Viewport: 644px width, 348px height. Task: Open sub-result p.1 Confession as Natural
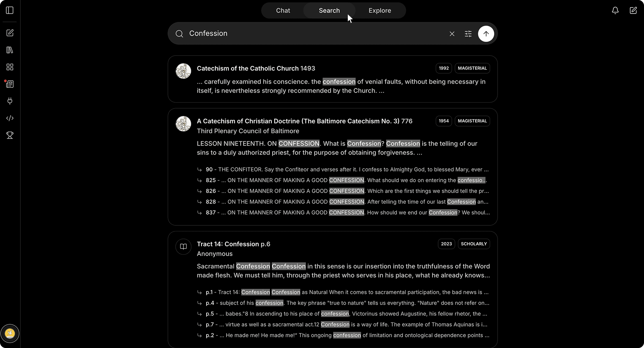(x=343, y=292)
